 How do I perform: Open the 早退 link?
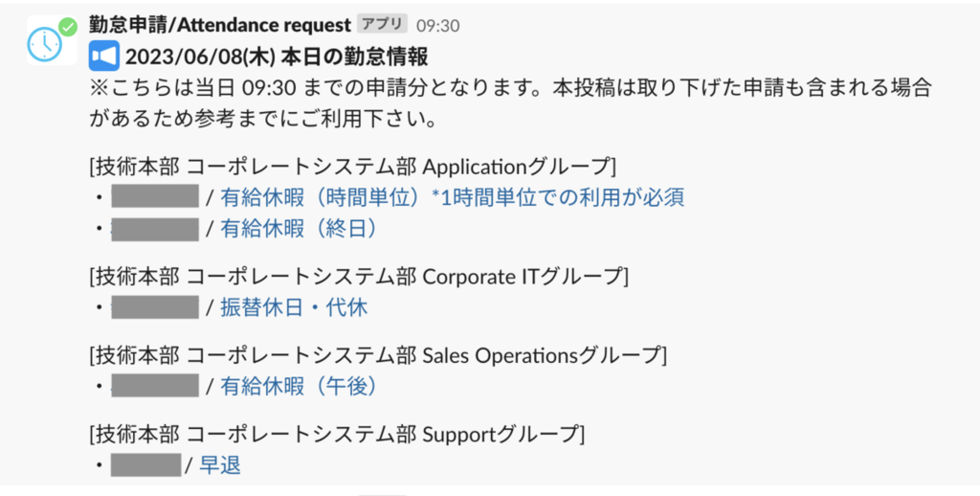[x=220, y=464]
